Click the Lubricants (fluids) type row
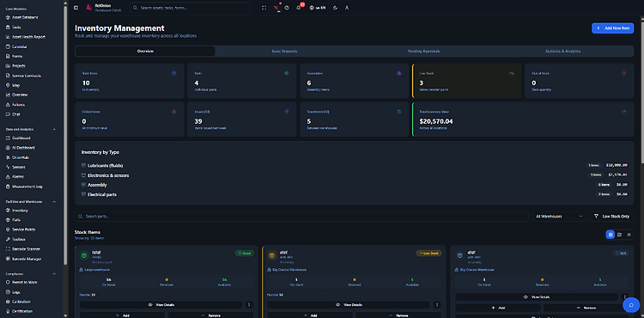The width and height of the screenshot is (644, 318). 355,165
